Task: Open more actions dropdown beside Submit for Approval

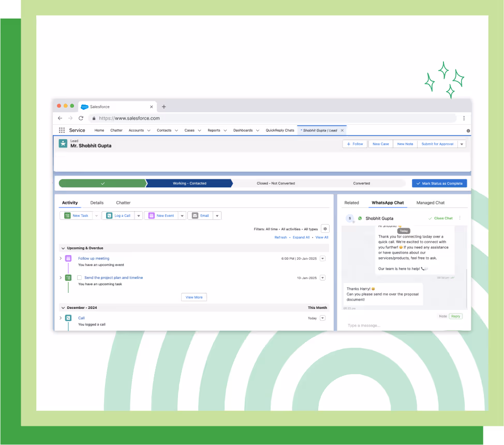Action: 462,144
